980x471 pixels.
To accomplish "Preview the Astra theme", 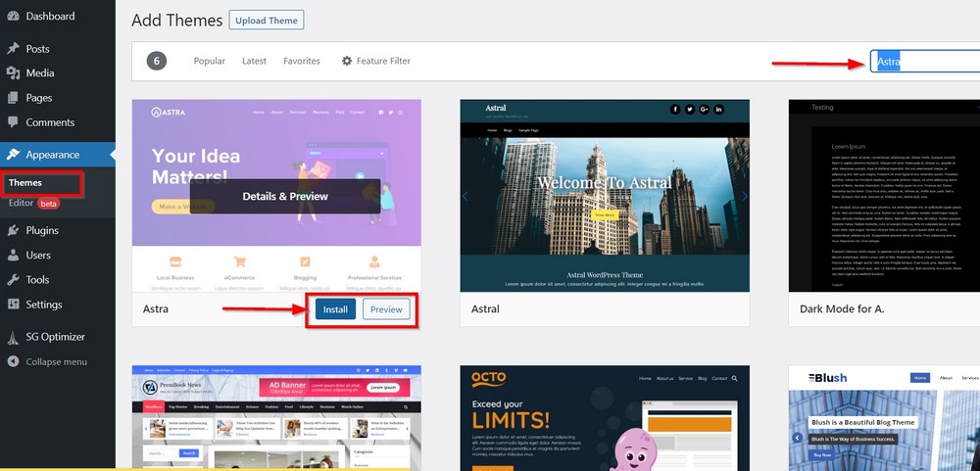I will [386, 309].
